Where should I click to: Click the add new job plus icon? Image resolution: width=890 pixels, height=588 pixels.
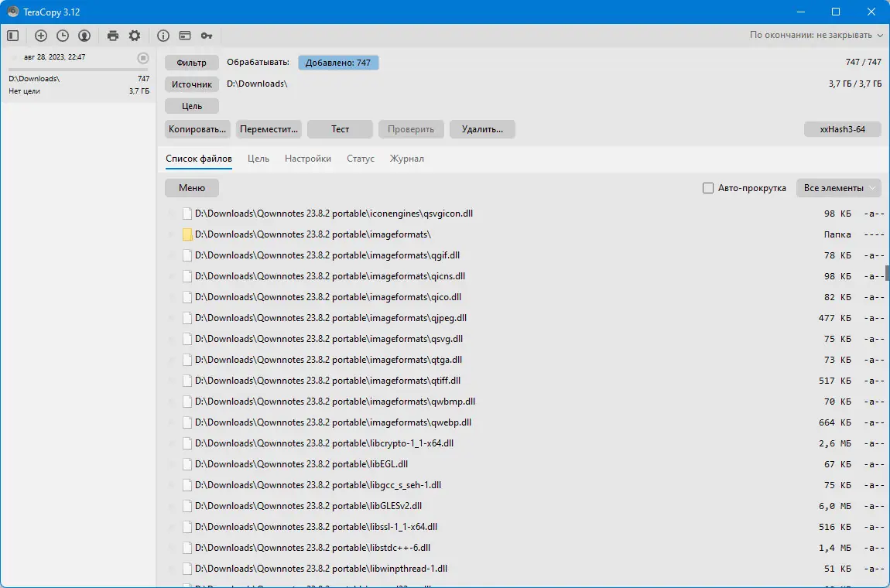tap(41, 36)
